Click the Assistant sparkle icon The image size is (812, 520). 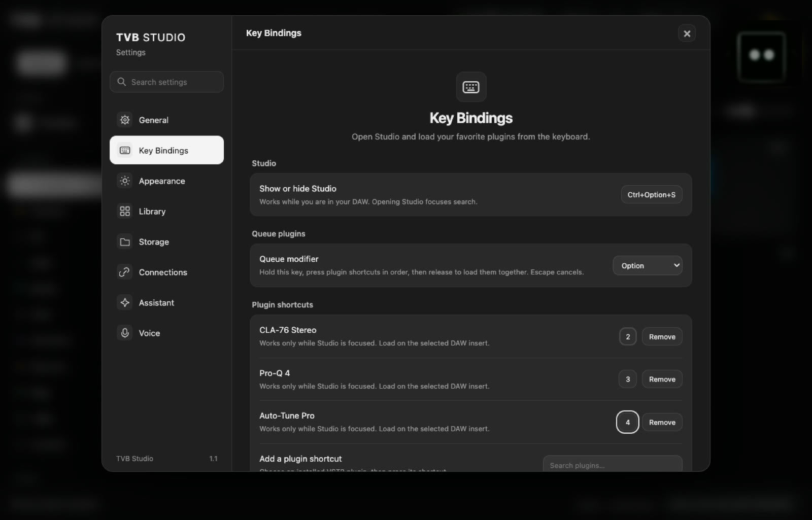125,302
